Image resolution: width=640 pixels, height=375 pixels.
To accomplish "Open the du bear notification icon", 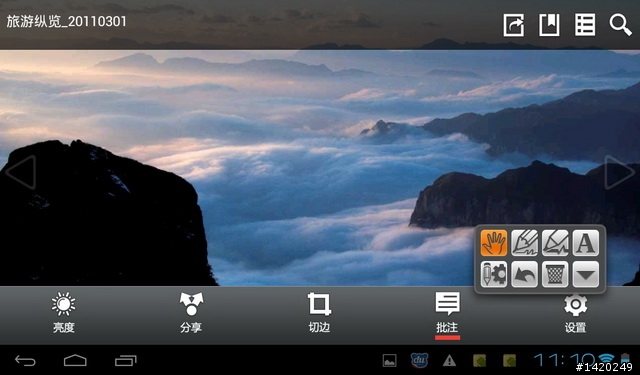I will [419, 360].
